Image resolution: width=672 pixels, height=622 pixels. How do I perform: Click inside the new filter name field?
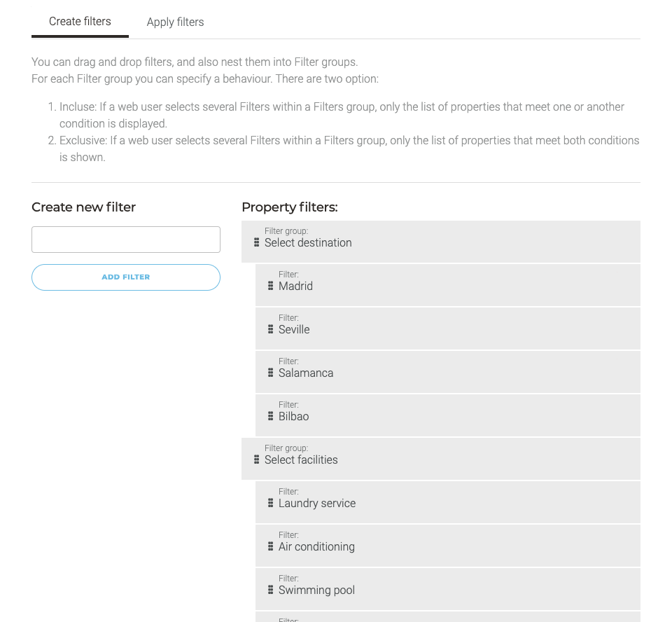coord(126,239)
